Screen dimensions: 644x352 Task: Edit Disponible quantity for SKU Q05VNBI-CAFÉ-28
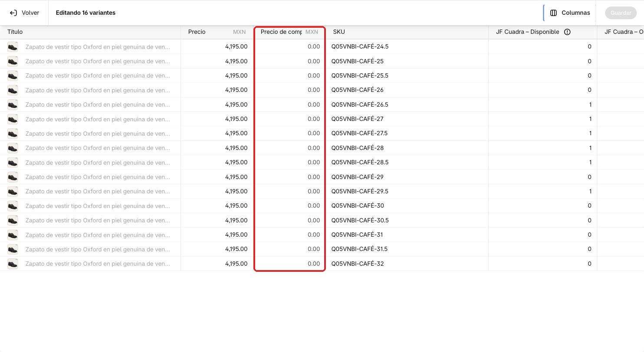point(542,148)
